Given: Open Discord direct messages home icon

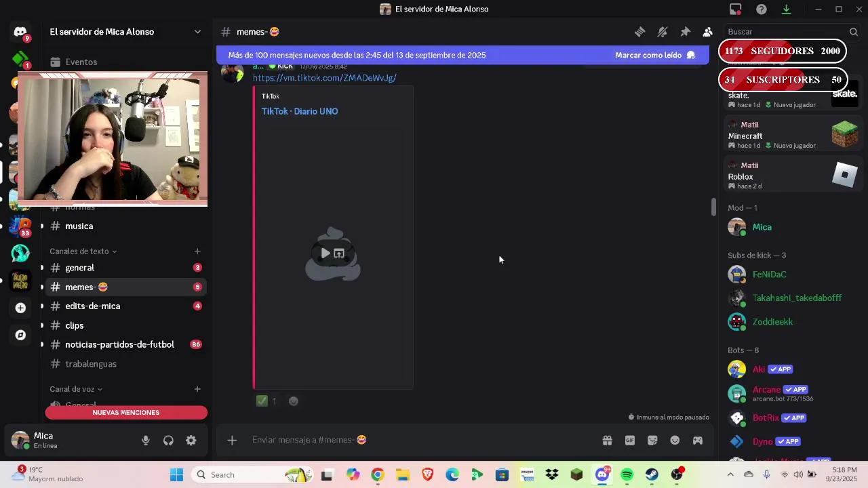Looking at the screenshot, I should pos(20,32).
